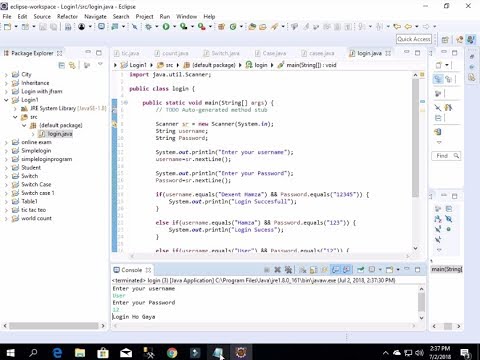Click Remove All Terminated Launches in Console
Screen dimensions: 480x360
pyautogui.click(x=288, y=270)
